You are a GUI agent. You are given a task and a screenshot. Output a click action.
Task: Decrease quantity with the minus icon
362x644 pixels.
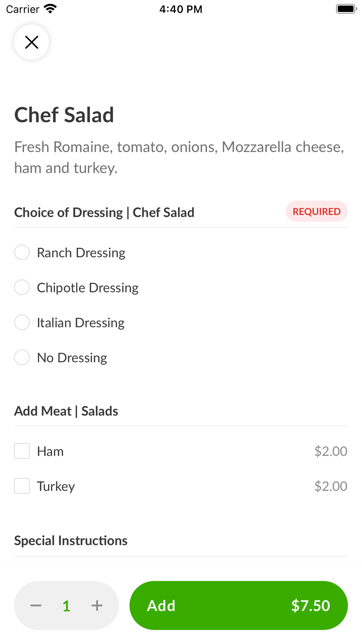click(x=36, y=605)
